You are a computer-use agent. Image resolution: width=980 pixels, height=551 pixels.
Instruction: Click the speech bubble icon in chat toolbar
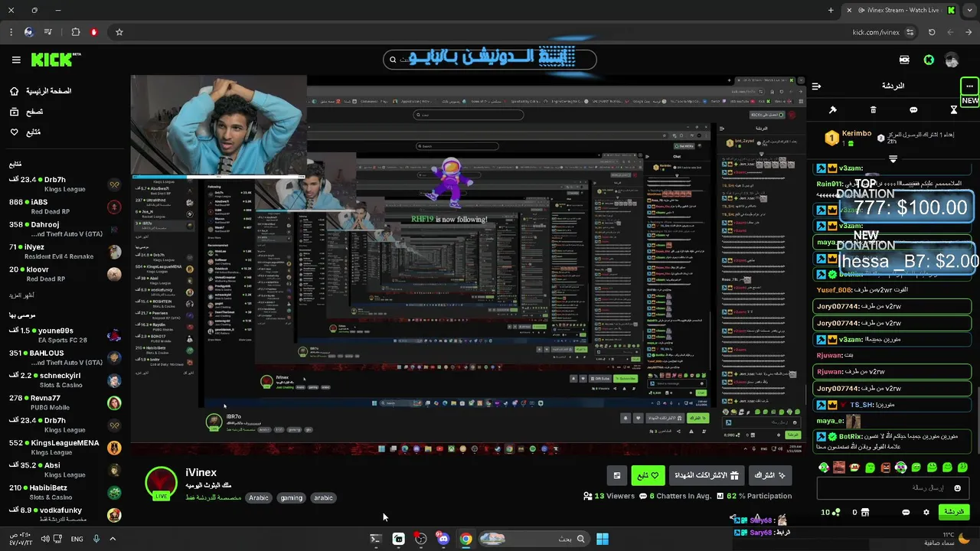(x=913, y=110)
